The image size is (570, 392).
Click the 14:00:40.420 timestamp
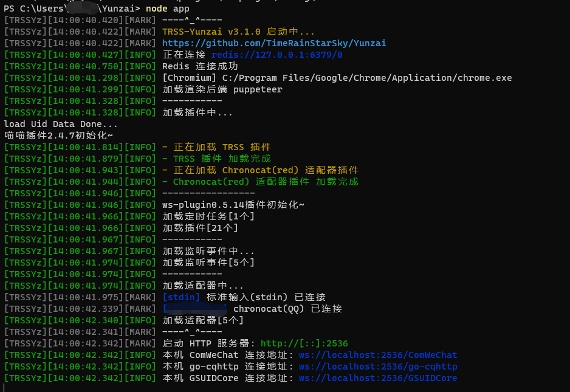pos(86,21)
